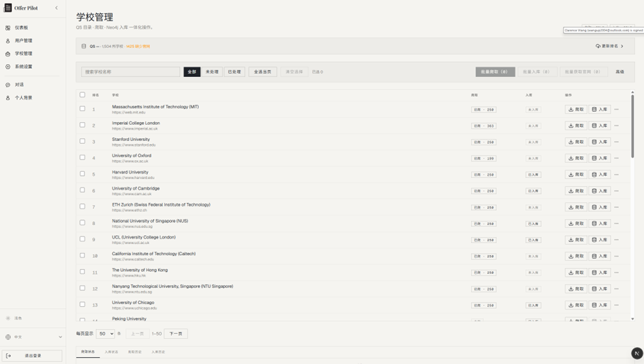
Task: Click the 批量爬取 (0) button
Action: click(495, 72)
